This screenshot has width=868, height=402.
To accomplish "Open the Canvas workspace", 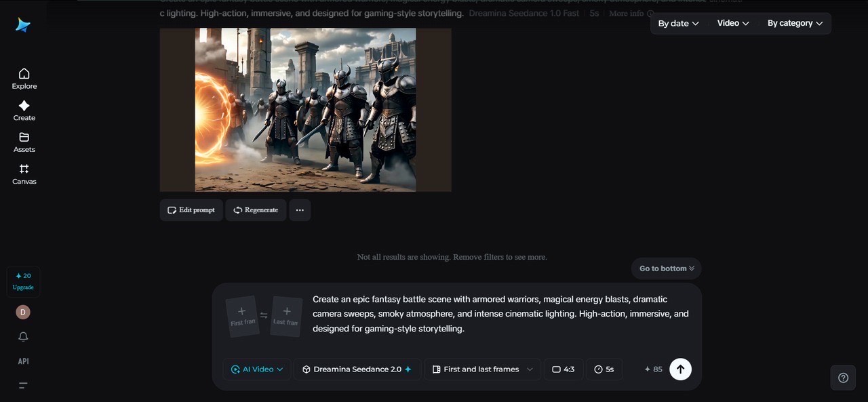I will [24, 174].
